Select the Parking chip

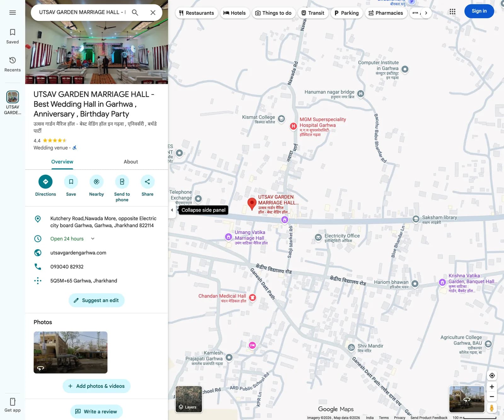[x=346, y=13]
